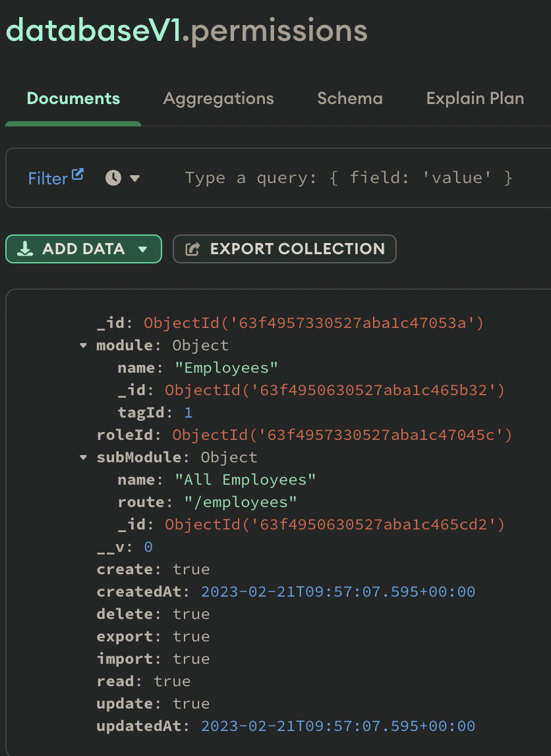Click the export icon in EXPORT COLLECTION

pos(192,249)
